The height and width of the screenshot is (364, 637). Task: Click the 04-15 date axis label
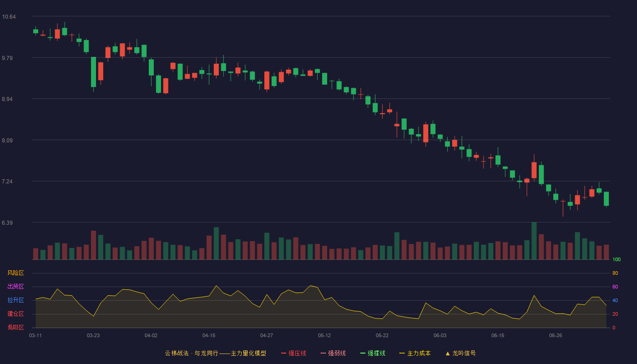click(209, 335)
